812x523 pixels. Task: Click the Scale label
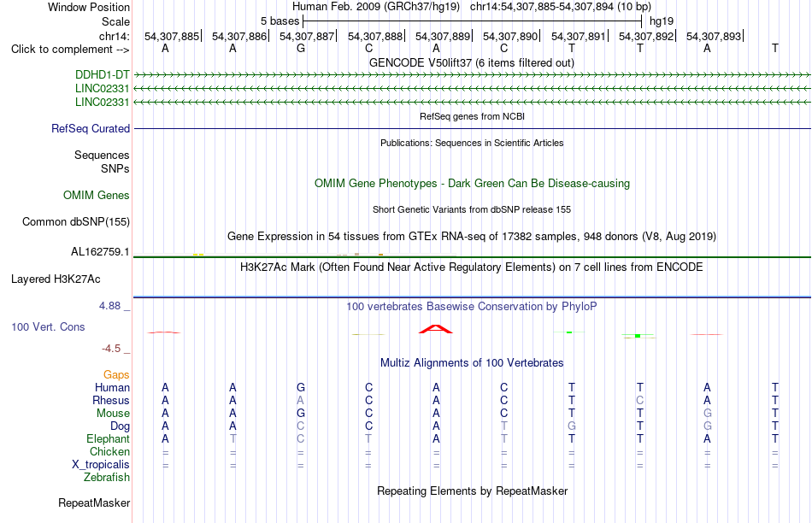point(116,21)
